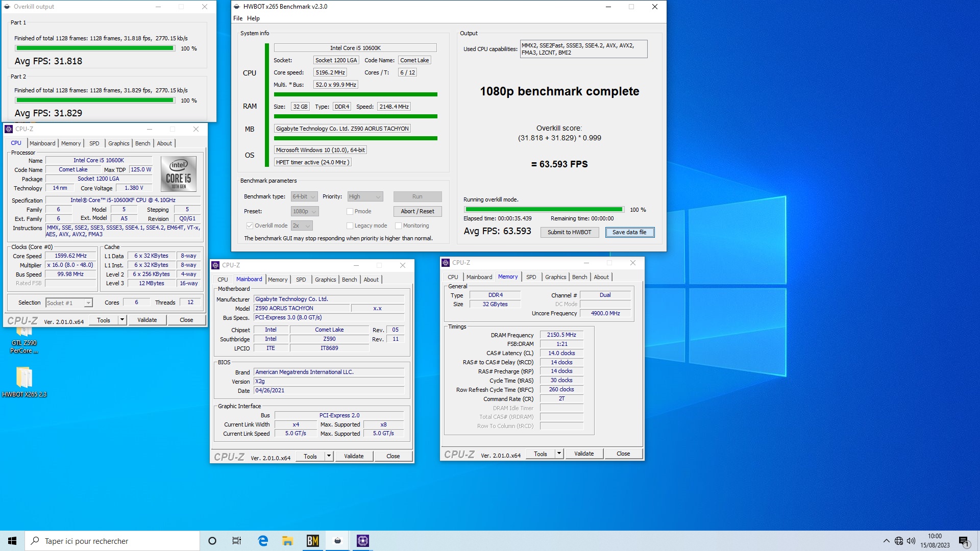980x551 pixels.
Task: Open Task View on the taskbar
Action: point(237,541)
